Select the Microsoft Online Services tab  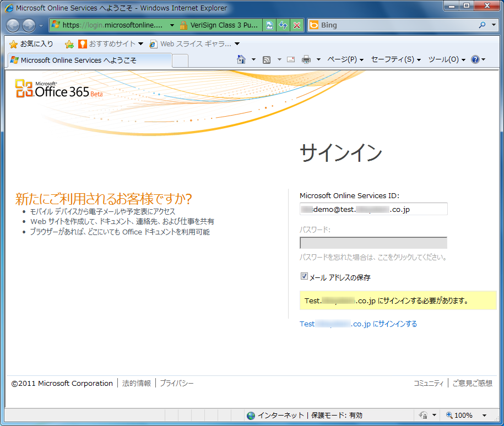(x=89, y=61)
